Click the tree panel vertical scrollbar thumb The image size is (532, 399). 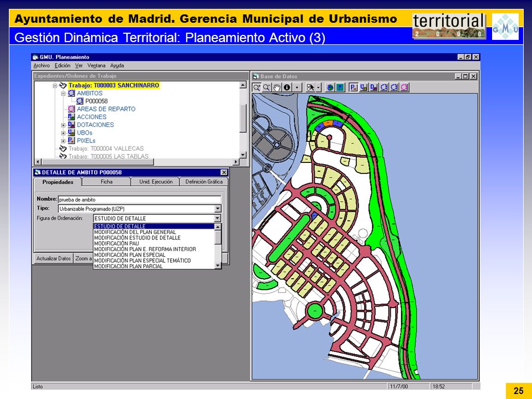243,118
